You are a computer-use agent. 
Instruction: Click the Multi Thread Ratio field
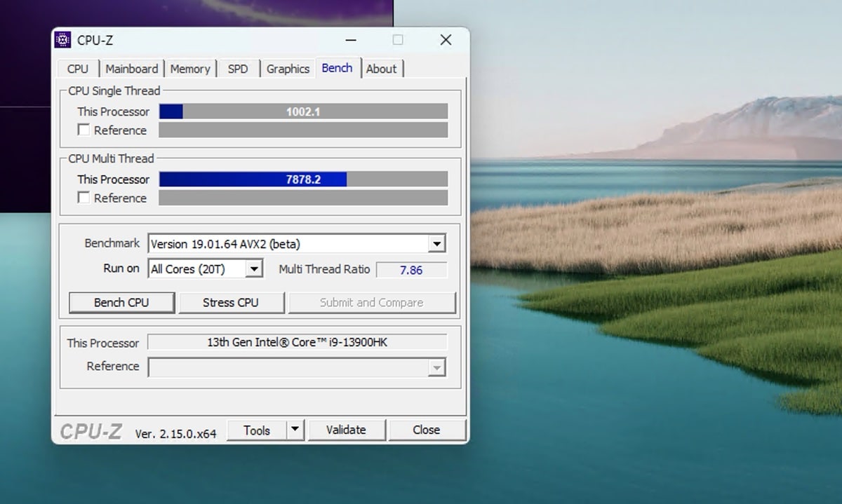click(411, 270)
